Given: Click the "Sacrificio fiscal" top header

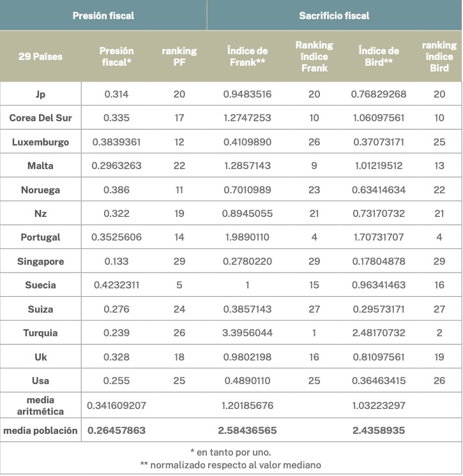Looking at the screenshot, I should [x=334, y=15].
